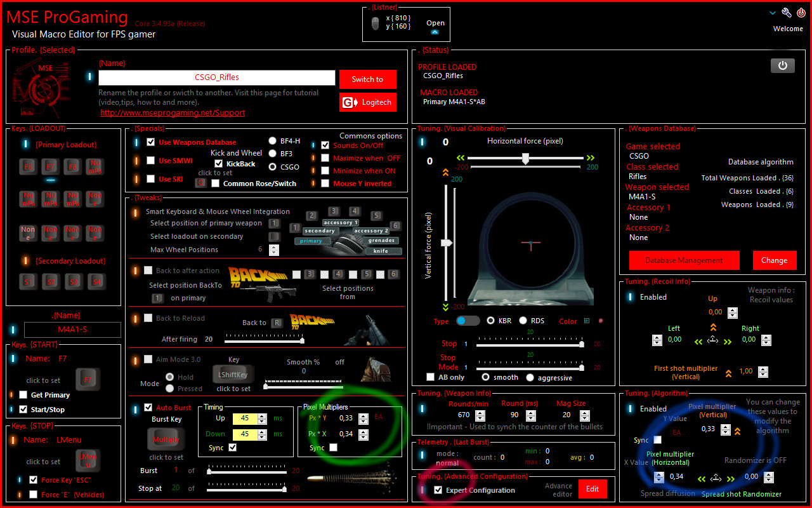The width and height of the screenshot is (812, 508).
Task: Click the wheel position 1 key icon
Action: click(294, 227)
